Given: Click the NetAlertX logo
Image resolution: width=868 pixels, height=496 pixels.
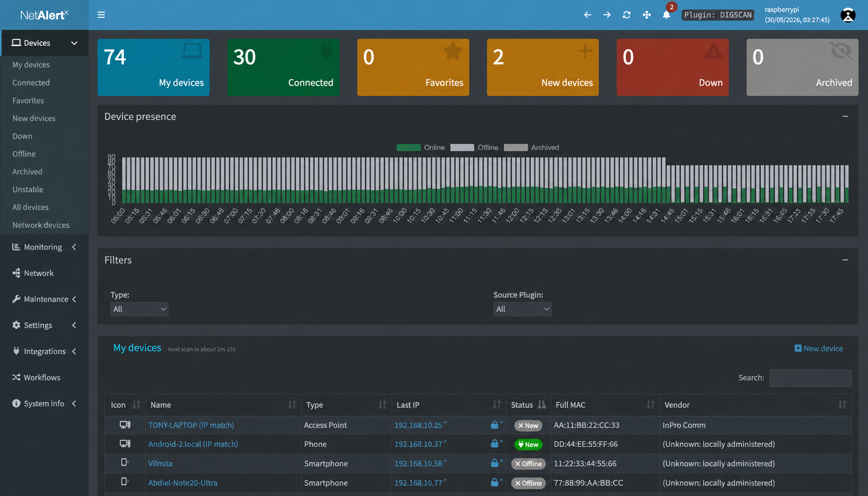Looking at the screenshot, I should point(44,15).
